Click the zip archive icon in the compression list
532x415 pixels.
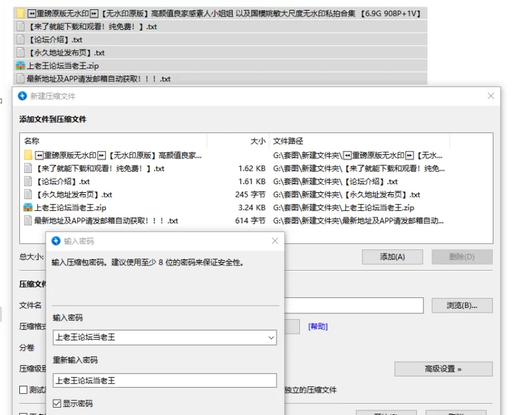(x=29, y=207)
